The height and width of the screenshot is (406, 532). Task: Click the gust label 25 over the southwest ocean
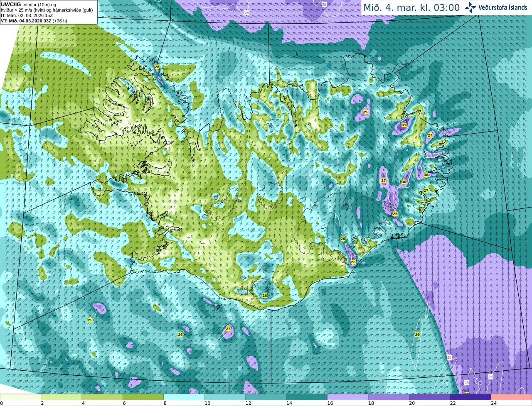[x=90, y=320]
